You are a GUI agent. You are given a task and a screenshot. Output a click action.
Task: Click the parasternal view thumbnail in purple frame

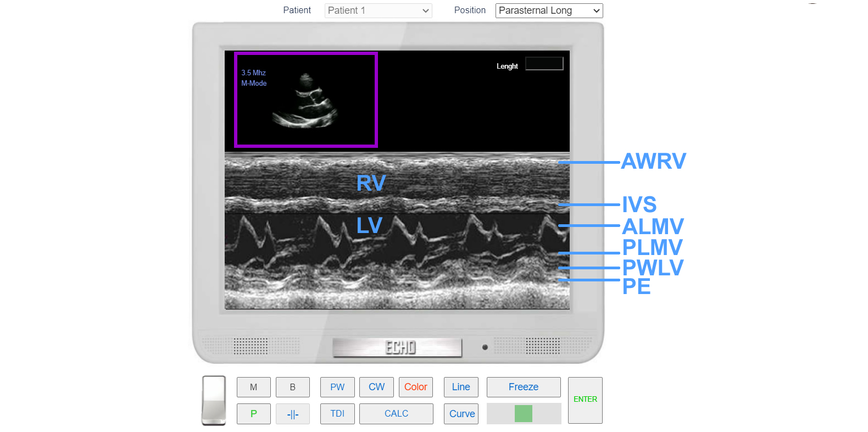[x=306, y=99]
